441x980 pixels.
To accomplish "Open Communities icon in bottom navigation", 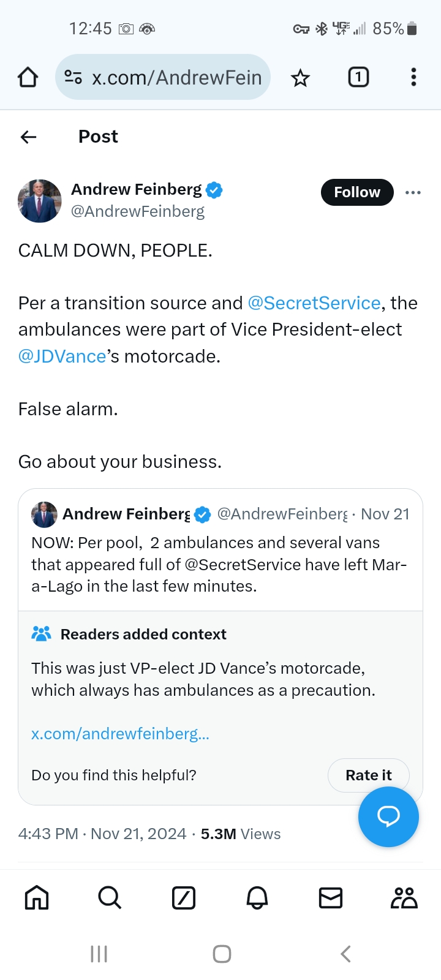I will pos(404,898).
